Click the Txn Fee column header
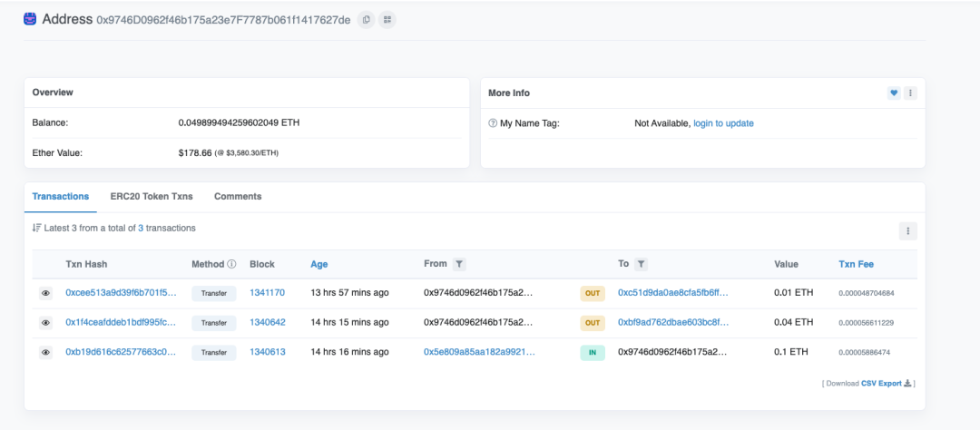 [856, 264]
